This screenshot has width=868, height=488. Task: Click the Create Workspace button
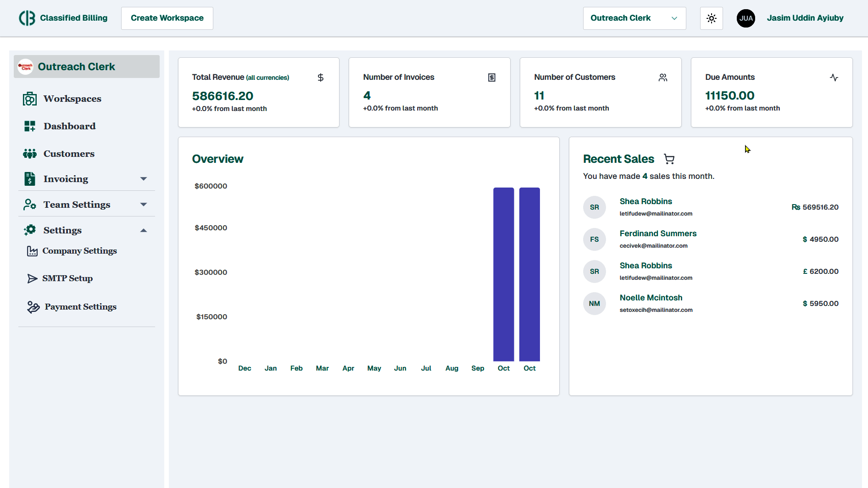(167, 18)
